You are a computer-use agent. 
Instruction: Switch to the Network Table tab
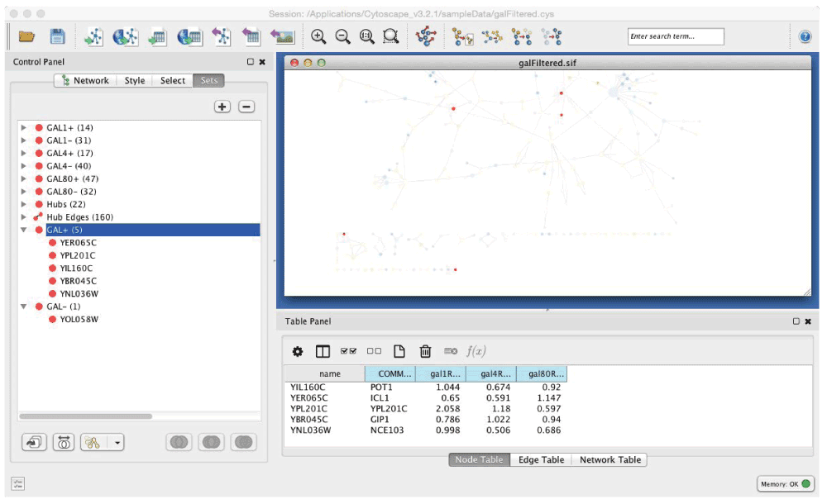pos(610,459)
